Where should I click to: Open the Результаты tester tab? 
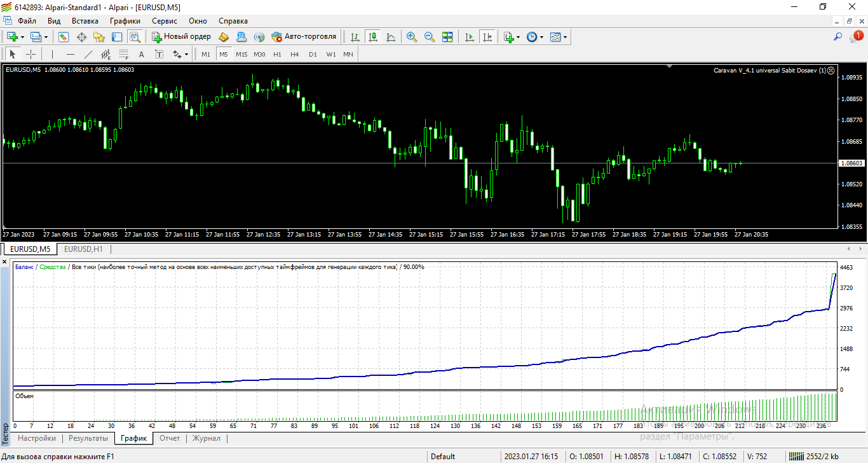pos(88,438)
